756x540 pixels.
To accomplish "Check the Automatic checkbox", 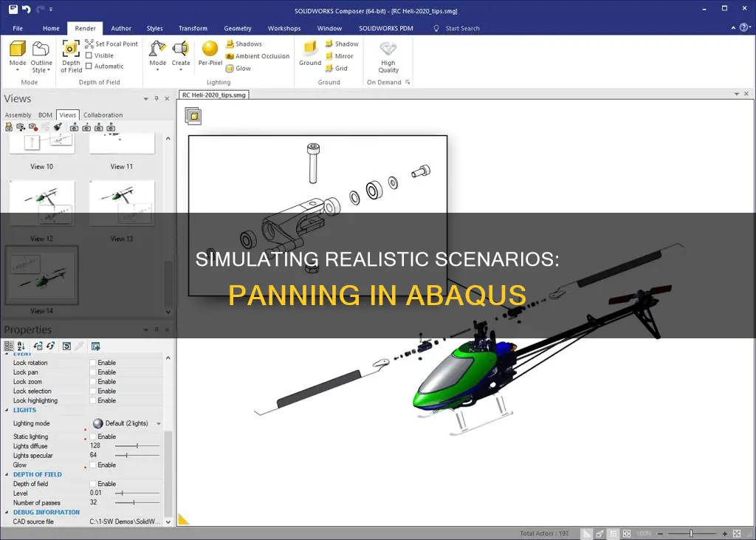I will (89, 66).
